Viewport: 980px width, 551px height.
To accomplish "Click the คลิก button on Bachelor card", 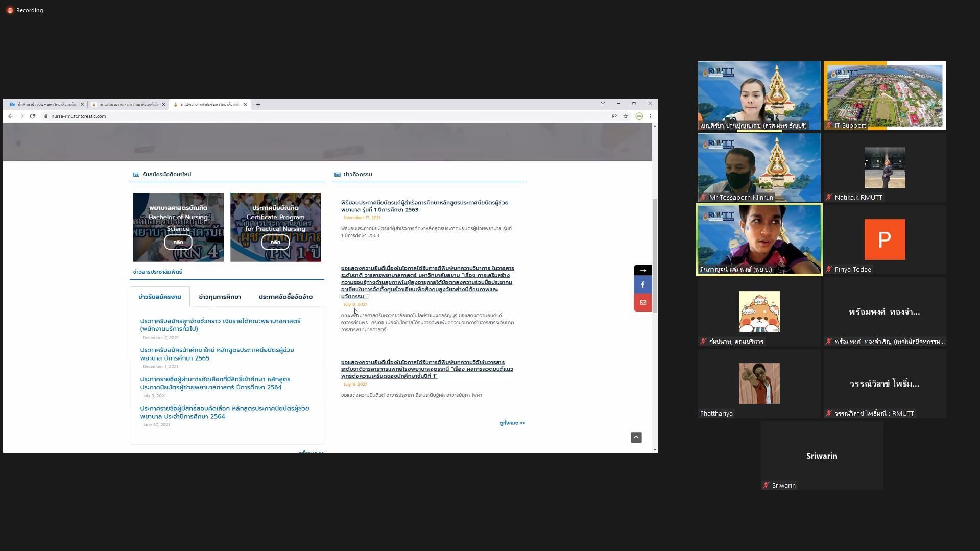I will (178, 242).
